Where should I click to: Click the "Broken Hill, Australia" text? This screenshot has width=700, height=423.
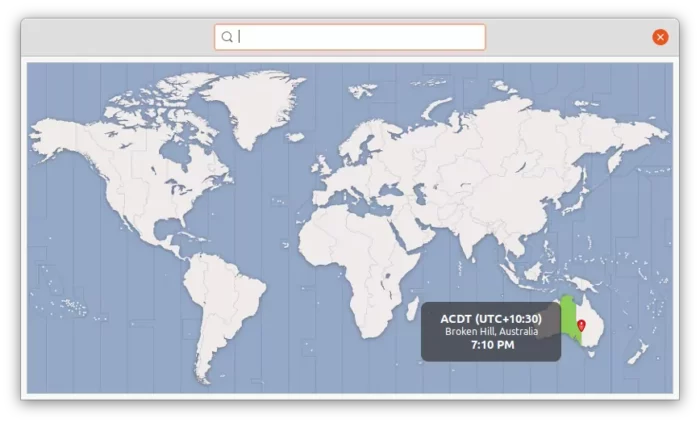[x=491, y=332]
